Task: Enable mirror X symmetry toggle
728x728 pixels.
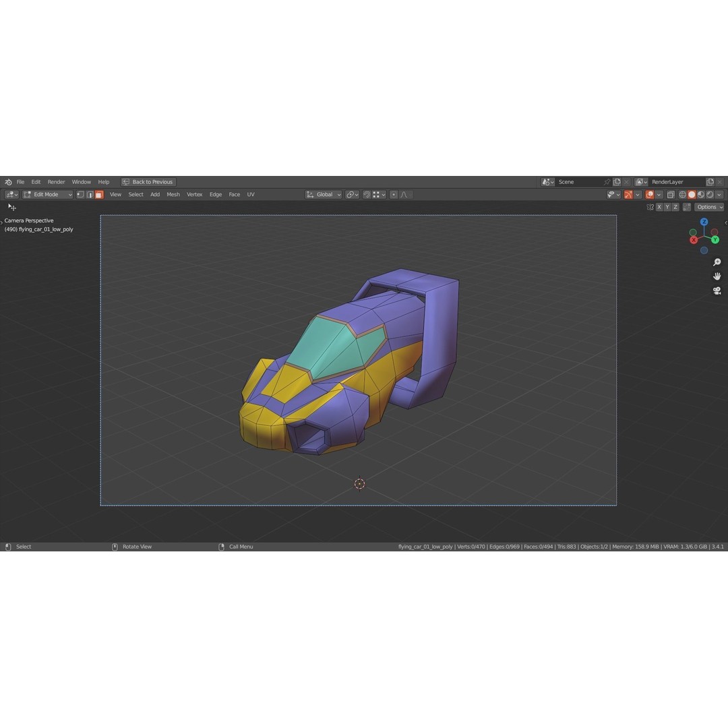Action: pos(659,207)
